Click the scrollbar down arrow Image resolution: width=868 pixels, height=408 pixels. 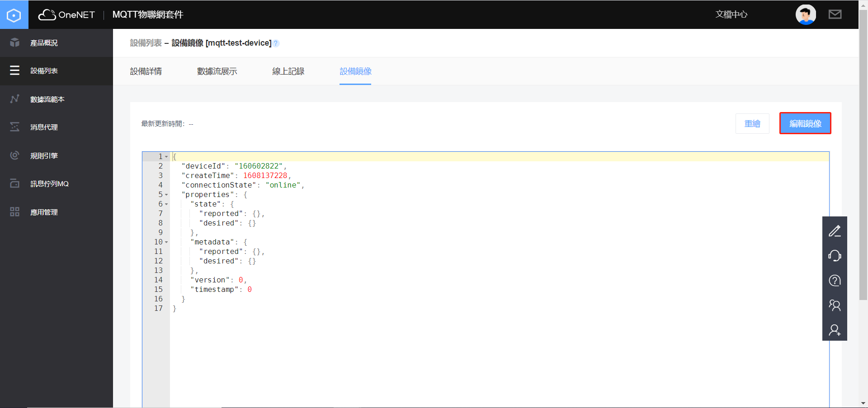point(863,403)
